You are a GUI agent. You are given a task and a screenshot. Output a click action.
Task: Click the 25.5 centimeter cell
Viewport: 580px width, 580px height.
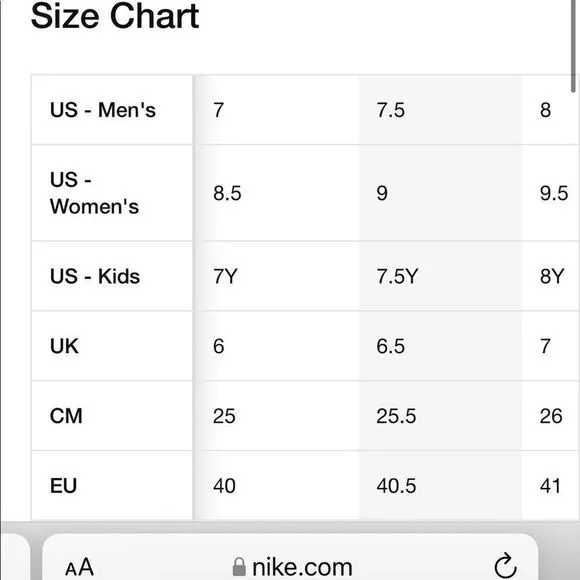pos(440,416)
